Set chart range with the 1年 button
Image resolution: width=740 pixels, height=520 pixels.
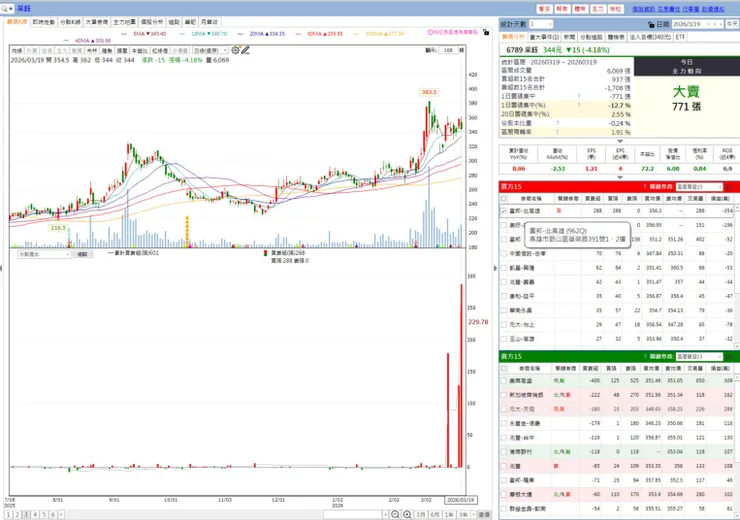(x=449, y=514)
